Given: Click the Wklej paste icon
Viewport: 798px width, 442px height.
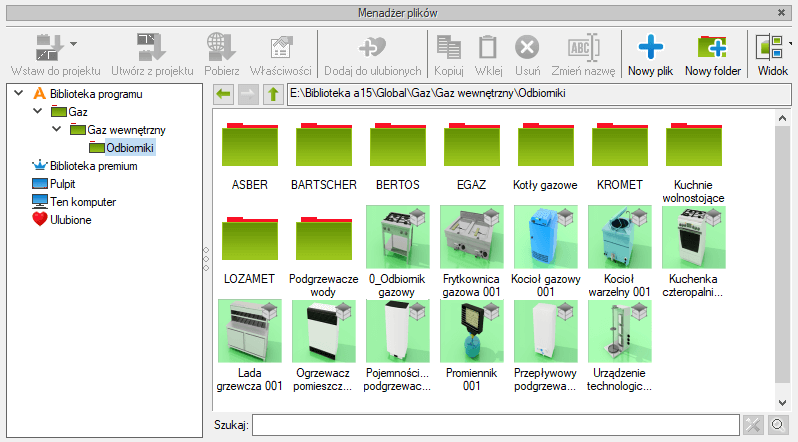Looking at the screenshot, I should click(488, 47).
